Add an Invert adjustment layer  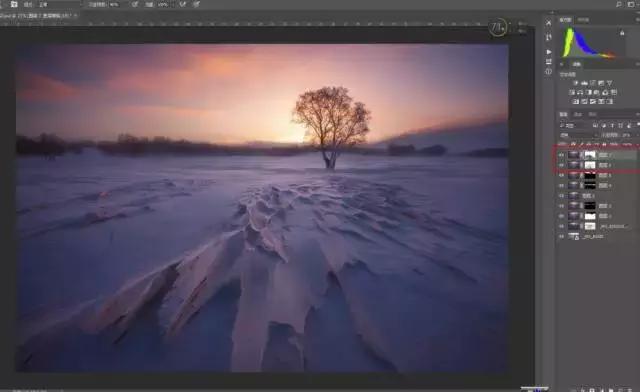[x=576, y=102]
